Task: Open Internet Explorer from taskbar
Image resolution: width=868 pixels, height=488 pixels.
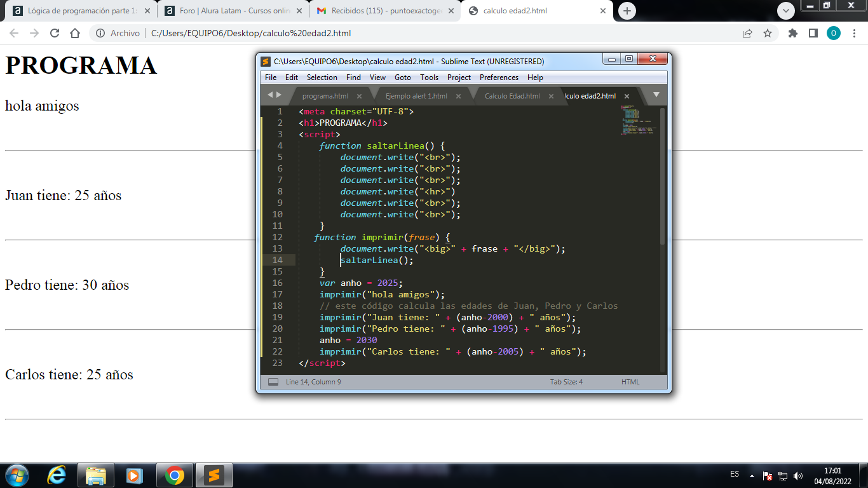Action: click(57, 475)
